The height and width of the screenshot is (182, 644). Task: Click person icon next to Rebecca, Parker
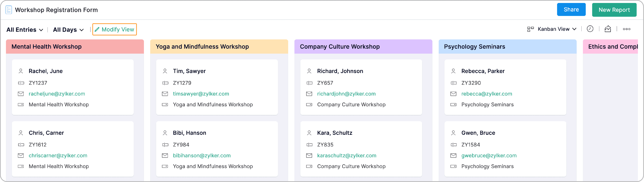(x=453, y=71)
